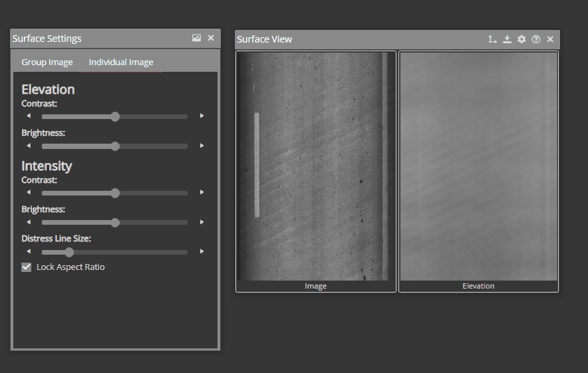
Task: Increase Intensity Contrast with right arrow
Action: (202, 193)
